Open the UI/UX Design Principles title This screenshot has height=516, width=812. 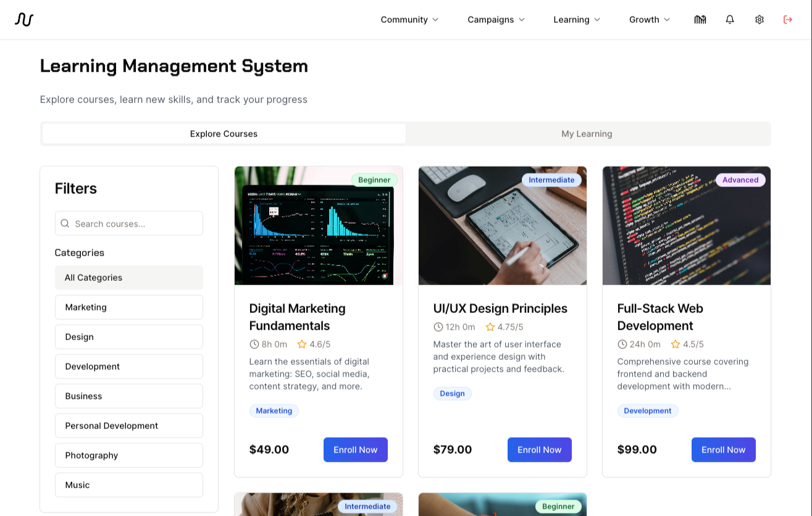500,309
